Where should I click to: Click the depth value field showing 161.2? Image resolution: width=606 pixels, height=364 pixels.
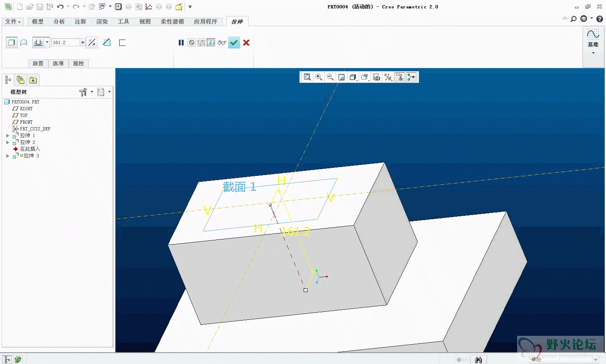click(65, 43)
